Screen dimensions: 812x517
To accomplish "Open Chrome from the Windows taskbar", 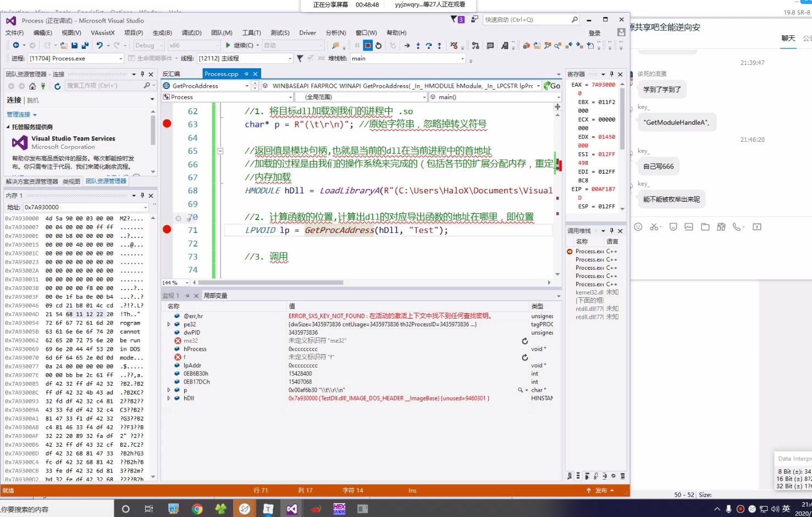I will pyautogui.click(x=197, y=509).
